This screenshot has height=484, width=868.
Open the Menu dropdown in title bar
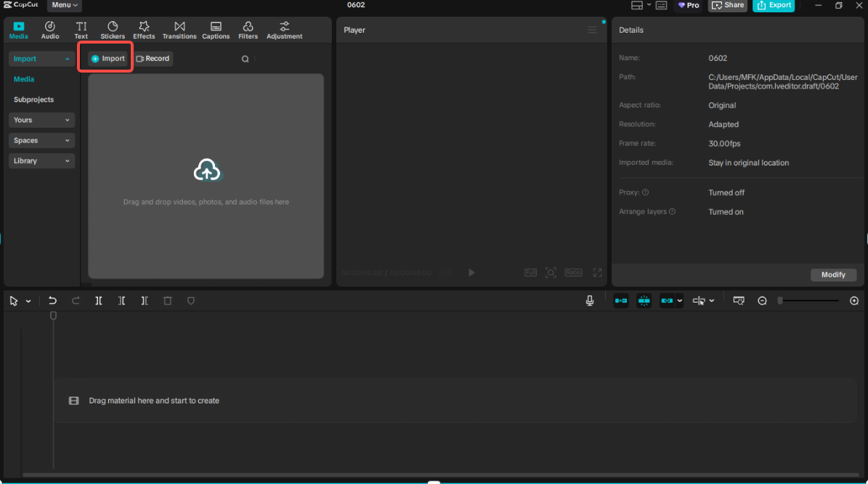65,5
